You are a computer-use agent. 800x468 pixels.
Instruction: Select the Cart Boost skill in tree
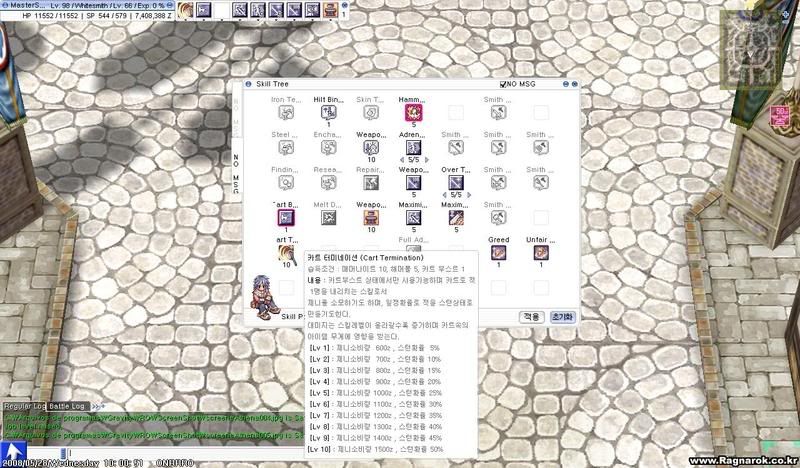(x=286, y=218)
